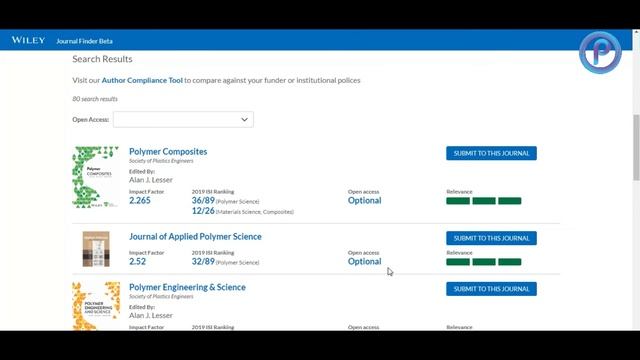Image resolution: width=640 pixels, height=360 pixels.
Task: Open Journal of Applied Polymer Science title
Action: [x=195, y=237]
